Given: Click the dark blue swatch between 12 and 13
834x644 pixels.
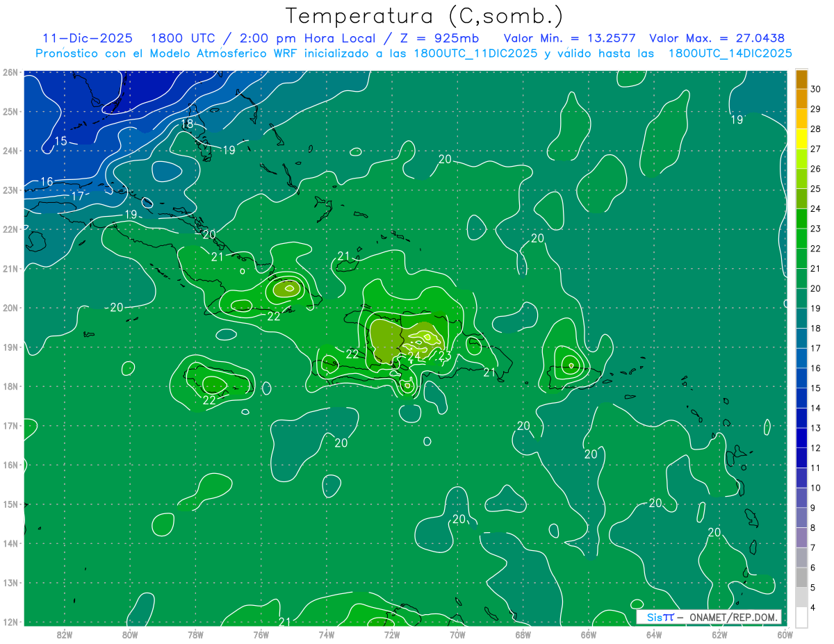Looking at the screenshot, I should click(801, 438).
